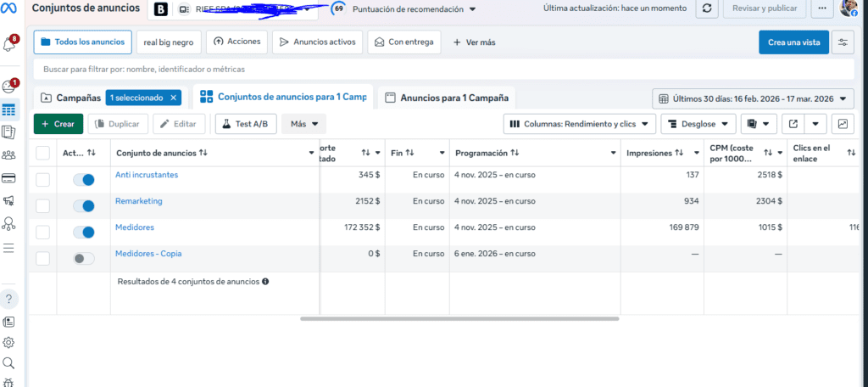868x387 pixels.
Task: Select the real big negro view
Action: (x=169, y=42)
